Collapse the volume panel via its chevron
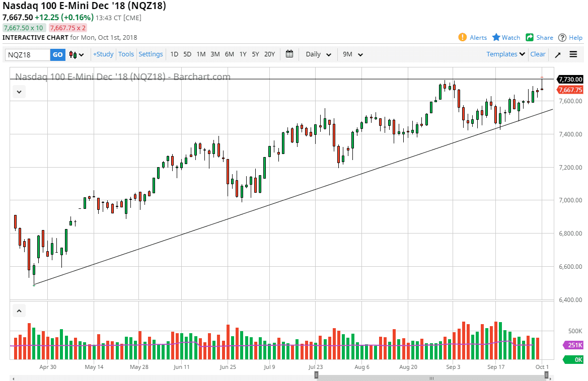The height and width of the screenshot is (381, 588). tap(19, 311)
